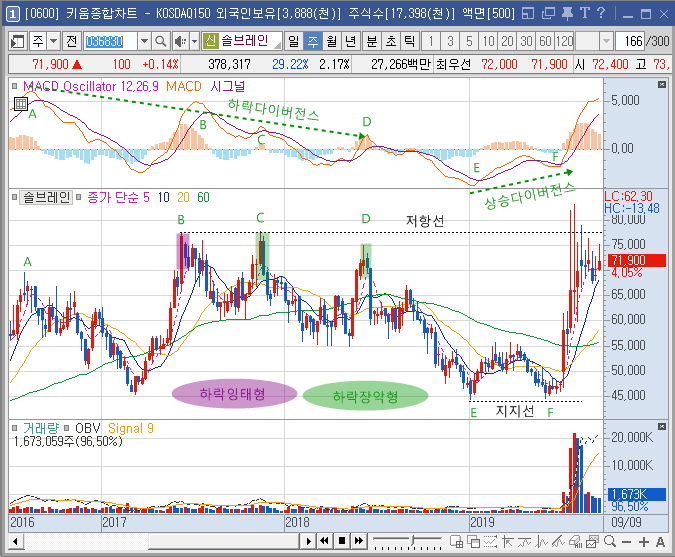
Task: Select monthly 월 chart period
Action: pos(331,41)
